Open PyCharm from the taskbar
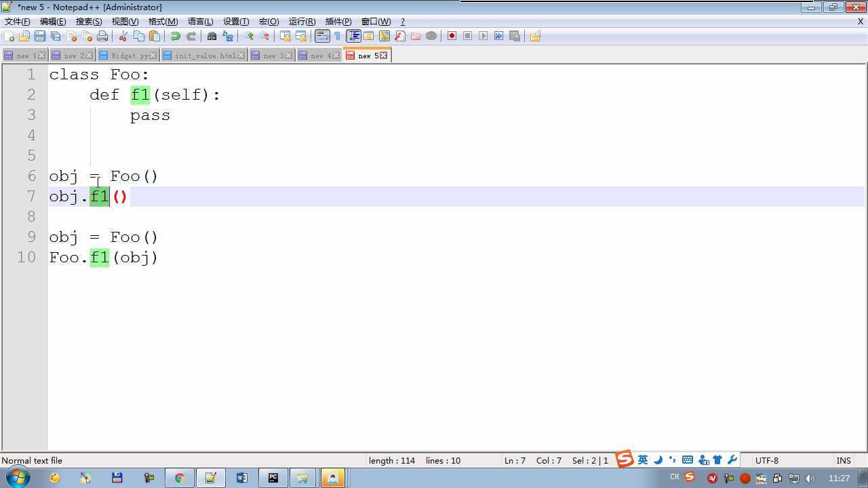 (273, 478)
